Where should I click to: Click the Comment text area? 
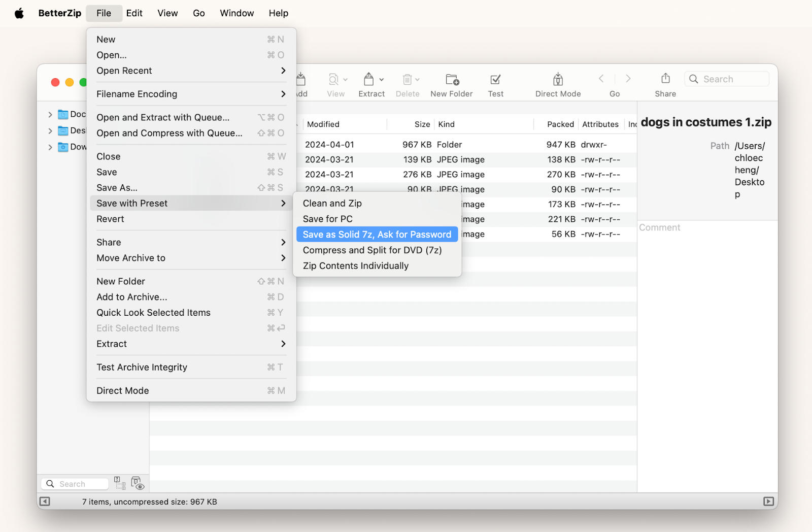707,355
